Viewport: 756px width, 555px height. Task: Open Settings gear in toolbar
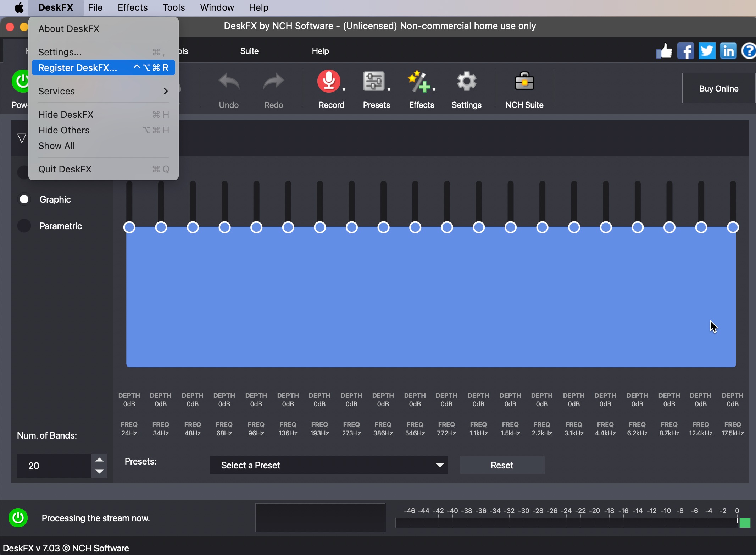[466, 82]
